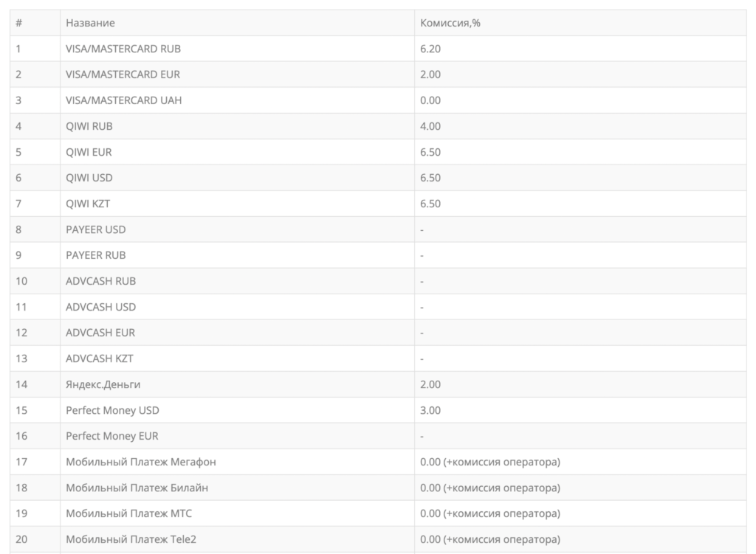Screen dimensions: 756x554
Task: Click row number 14
Action: point(21,384)
